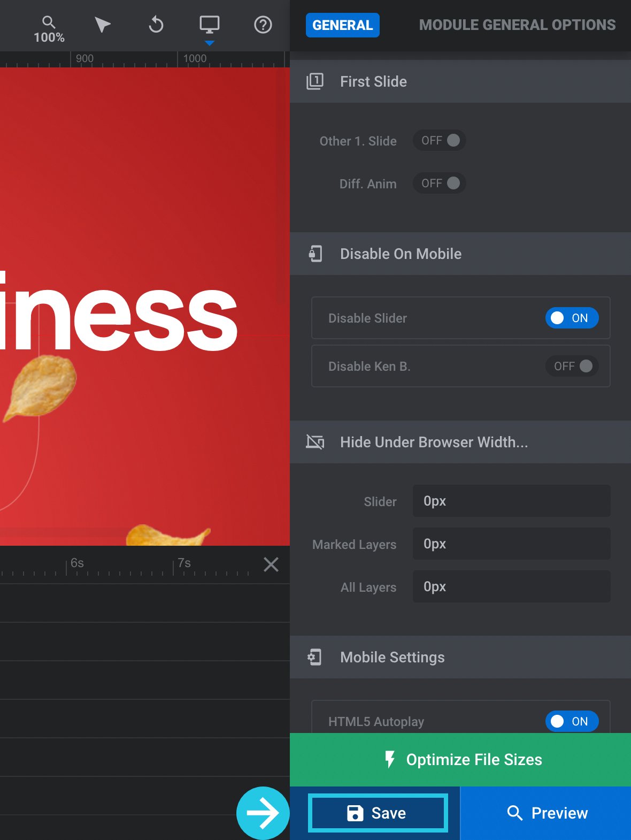Open the desktop device view selector
This screenshot has height=840, width=631.
point(209,25)
